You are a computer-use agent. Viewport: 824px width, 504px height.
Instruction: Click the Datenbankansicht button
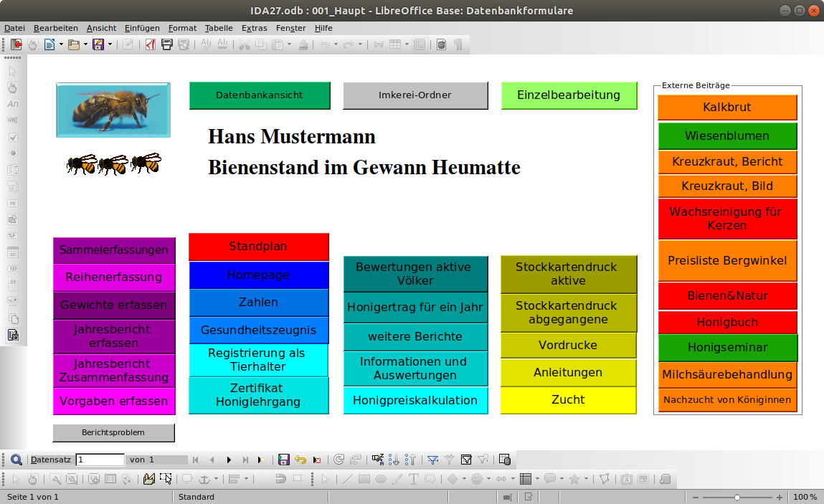tap(260, 95)
